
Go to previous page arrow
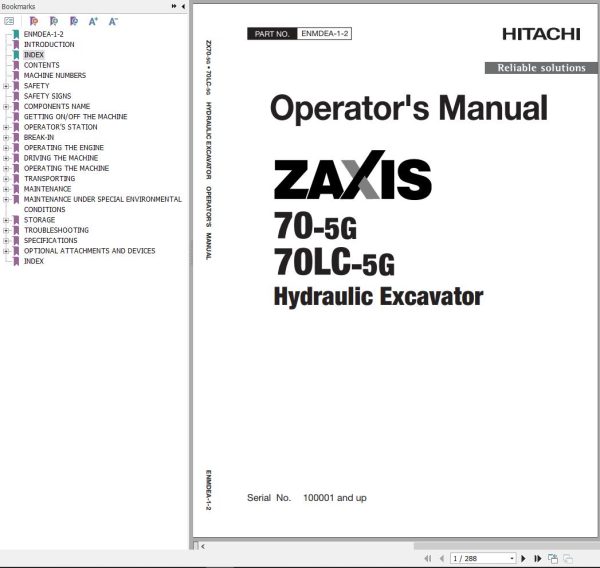point(442,558)
